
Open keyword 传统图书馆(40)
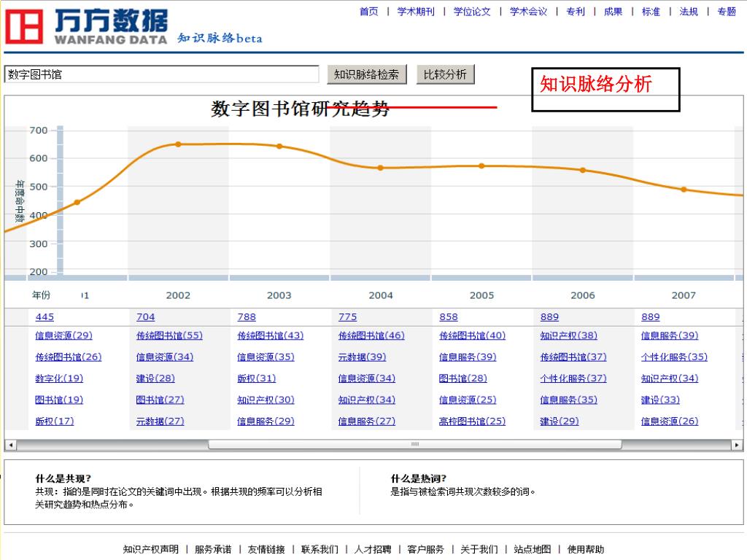pos(472,335)
